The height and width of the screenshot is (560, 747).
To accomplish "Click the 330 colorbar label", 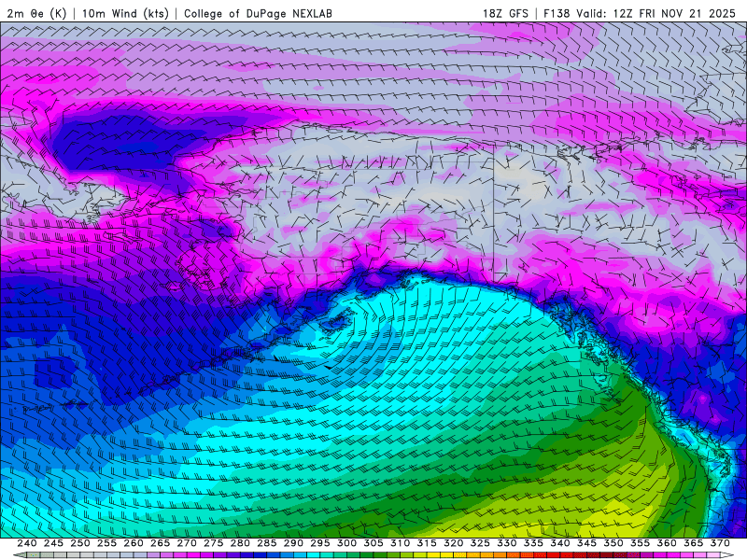I will click(x=507, y=543).
